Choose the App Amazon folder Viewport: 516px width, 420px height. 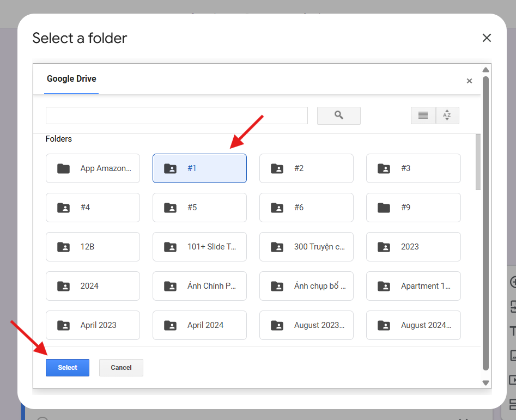[x=93, y=168]
